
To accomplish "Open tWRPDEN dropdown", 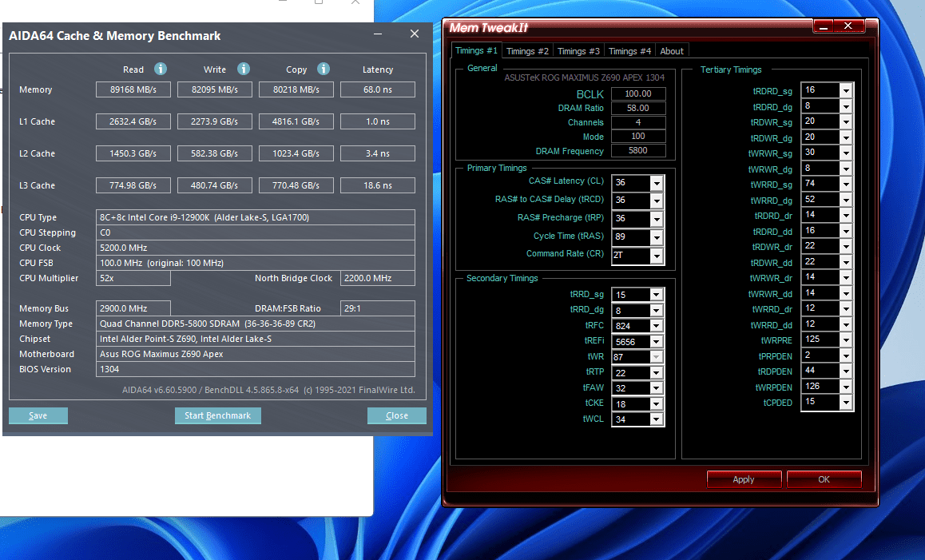I will point(846,387).
